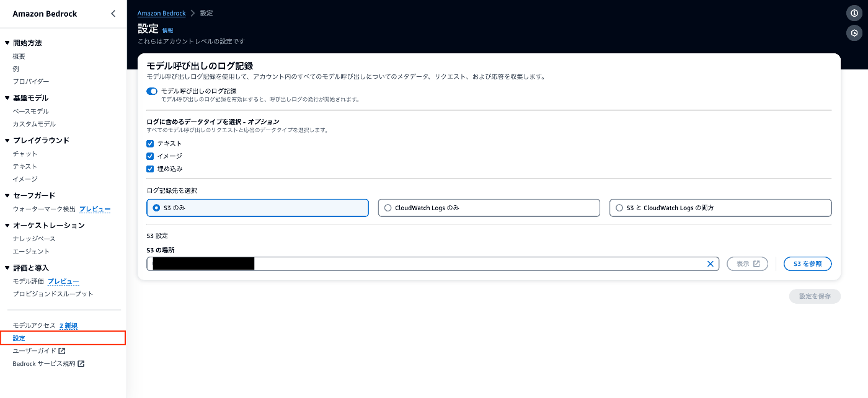Open プロビジョンドスループット in sidebar
Image resolution: width=868 pixels, height=398 pixels.
[53, 294]
